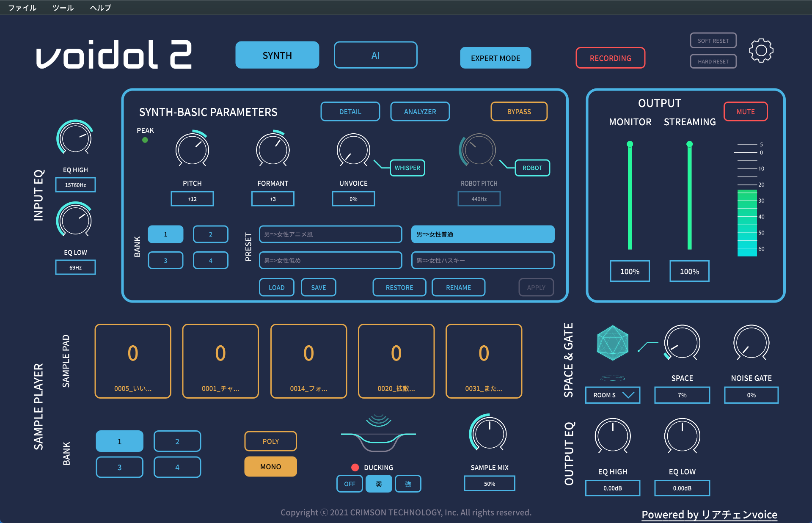Viewport: 812px width, 523px height.
Task: Mute the output
Action: coord(745,112)
